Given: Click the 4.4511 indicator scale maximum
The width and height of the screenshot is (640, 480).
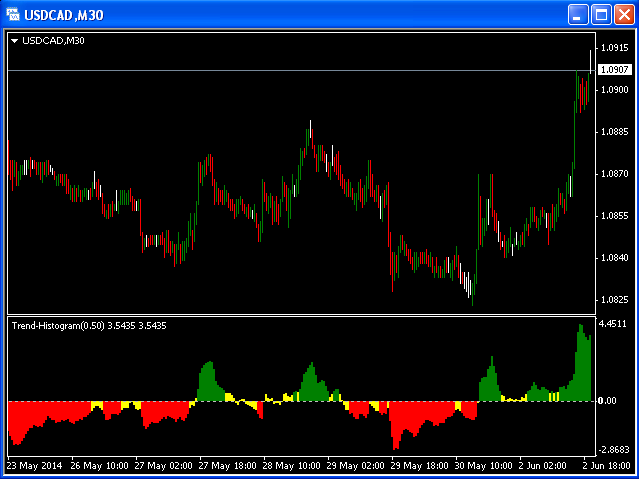Looking at the screenshot, I should point(613,324).
